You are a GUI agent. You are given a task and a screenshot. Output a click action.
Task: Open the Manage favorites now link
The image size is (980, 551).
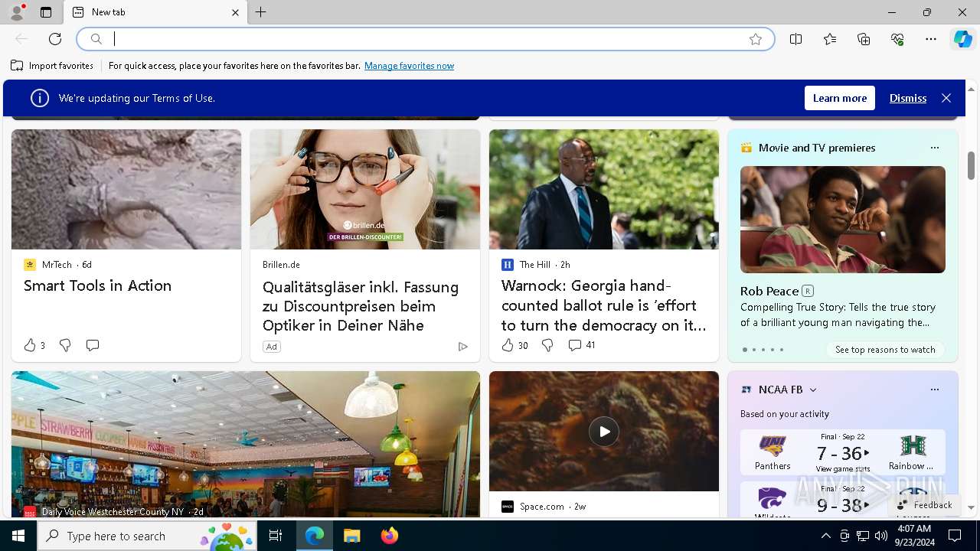pyautogui.click(x=409, y=66)
